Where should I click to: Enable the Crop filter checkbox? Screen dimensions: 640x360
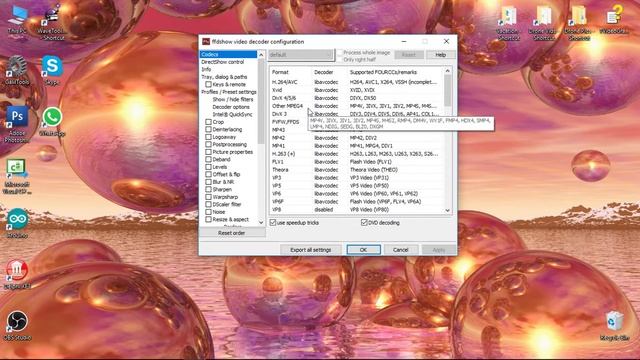[x=208, y=122]
